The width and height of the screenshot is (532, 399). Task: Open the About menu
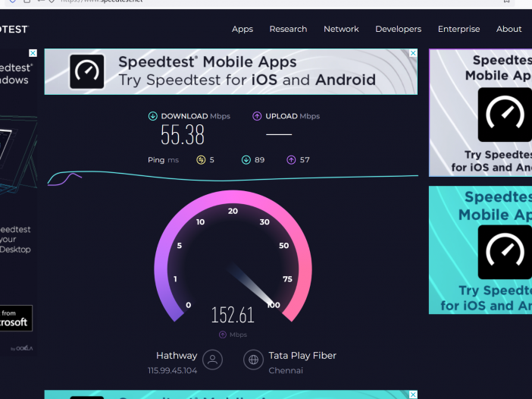pyautogui.click(x=509, y=29)
